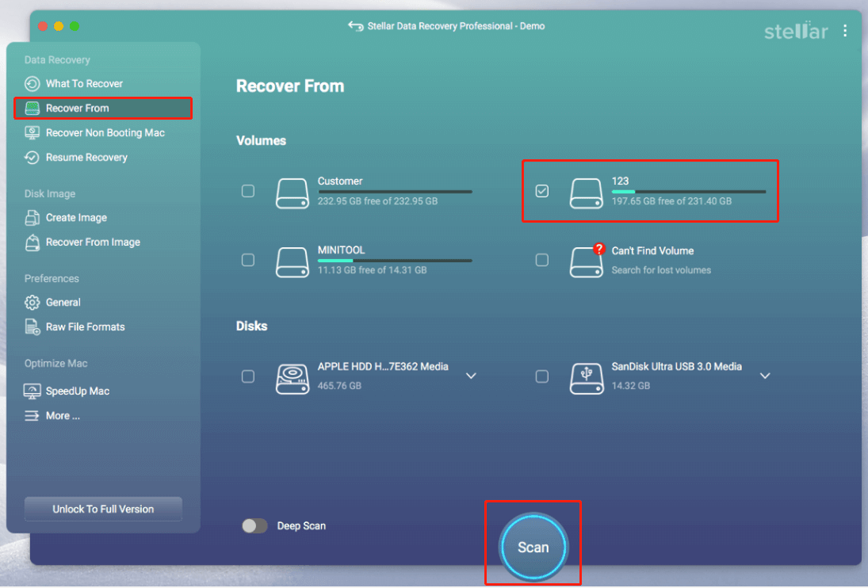Viewport: 868px width, 588px height.
Task: Launch SpeedUp Mac optimizer
Action: [33, 391]
